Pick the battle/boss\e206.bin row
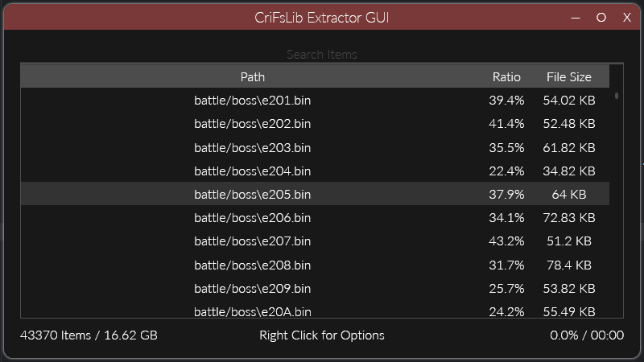 [x=252, y=217]
